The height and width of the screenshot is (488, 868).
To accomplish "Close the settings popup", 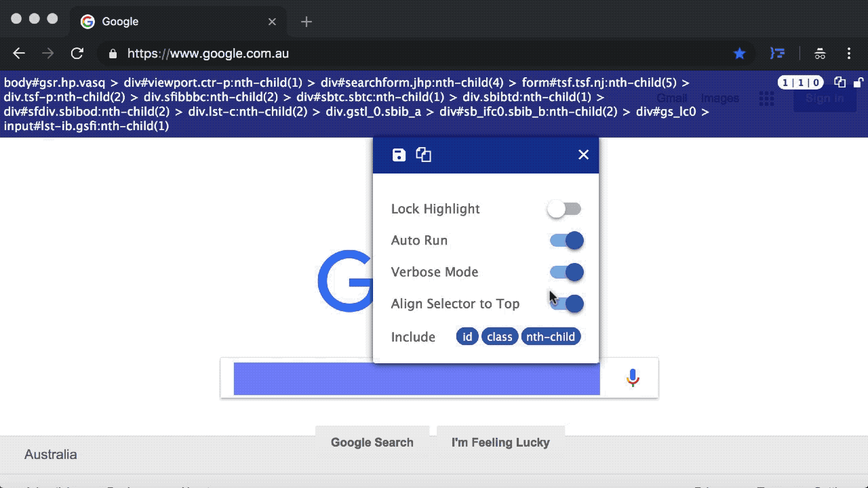I will (583, 155).
